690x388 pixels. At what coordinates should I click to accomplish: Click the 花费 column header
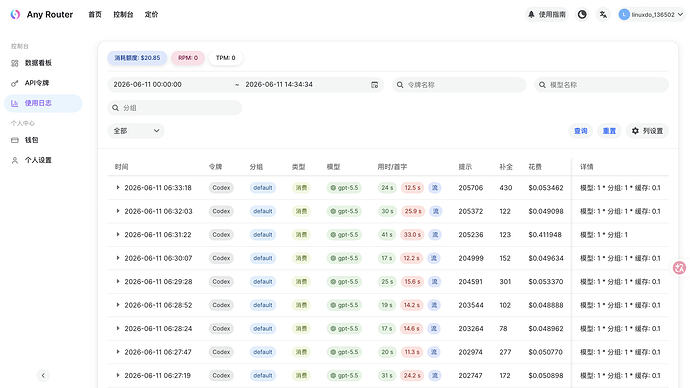535,167
